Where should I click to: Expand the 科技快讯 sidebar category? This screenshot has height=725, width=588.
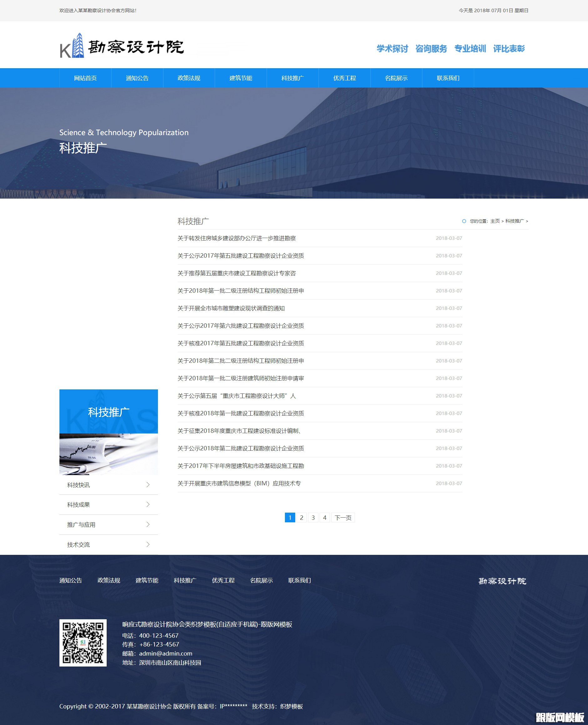coord(109,485)
